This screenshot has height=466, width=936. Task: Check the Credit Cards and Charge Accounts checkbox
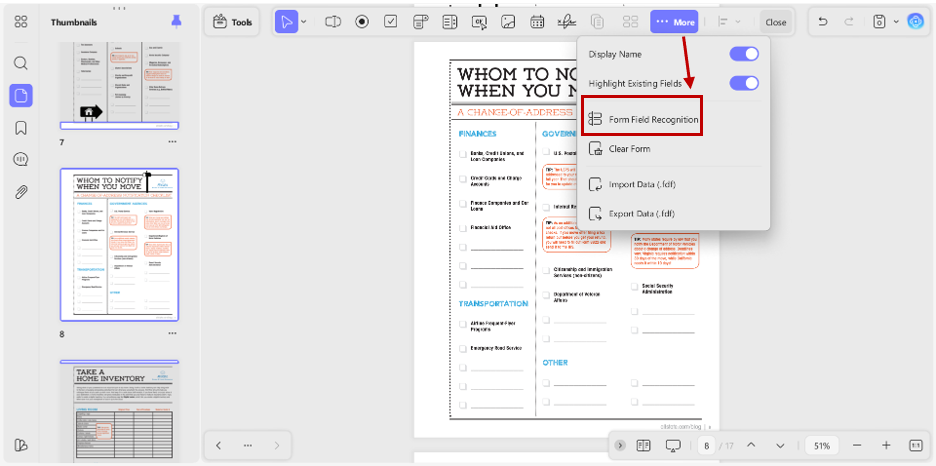pos(463,179)
